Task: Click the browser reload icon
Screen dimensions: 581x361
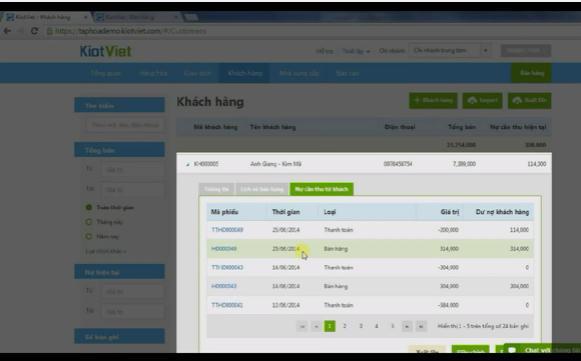Action: click(34, 31)
